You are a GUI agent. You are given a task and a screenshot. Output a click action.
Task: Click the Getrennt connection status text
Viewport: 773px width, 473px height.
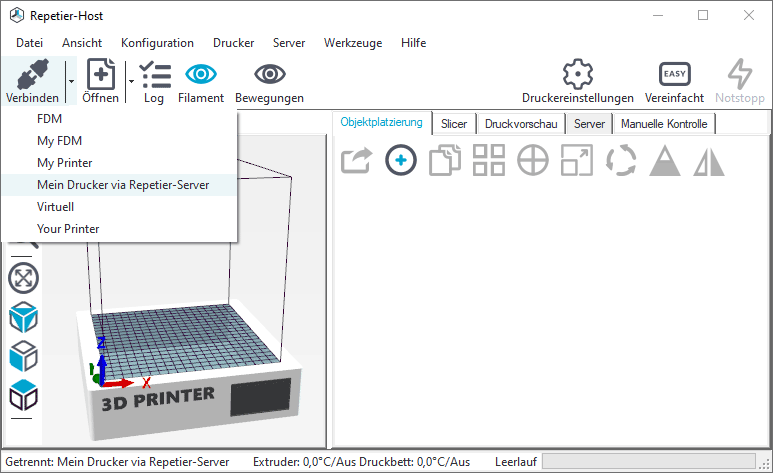pyautogui.click(x=117, y=462)
